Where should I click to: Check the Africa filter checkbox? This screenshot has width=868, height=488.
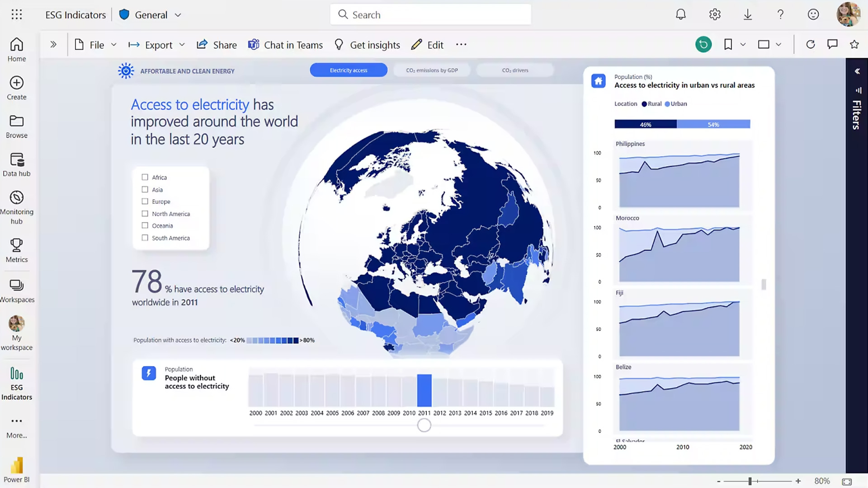(x=145, y=177)
